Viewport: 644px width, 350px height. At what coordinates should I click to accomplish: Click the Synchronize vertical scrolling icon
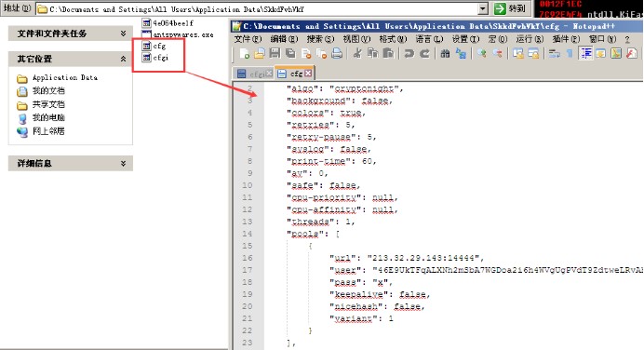tap(518, 53)
